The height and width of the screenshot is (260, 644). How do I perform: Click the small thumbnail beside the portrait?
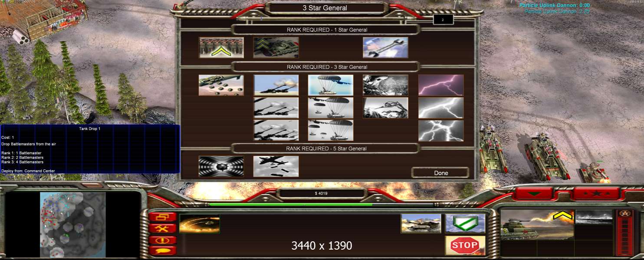(x=594, y=217)
